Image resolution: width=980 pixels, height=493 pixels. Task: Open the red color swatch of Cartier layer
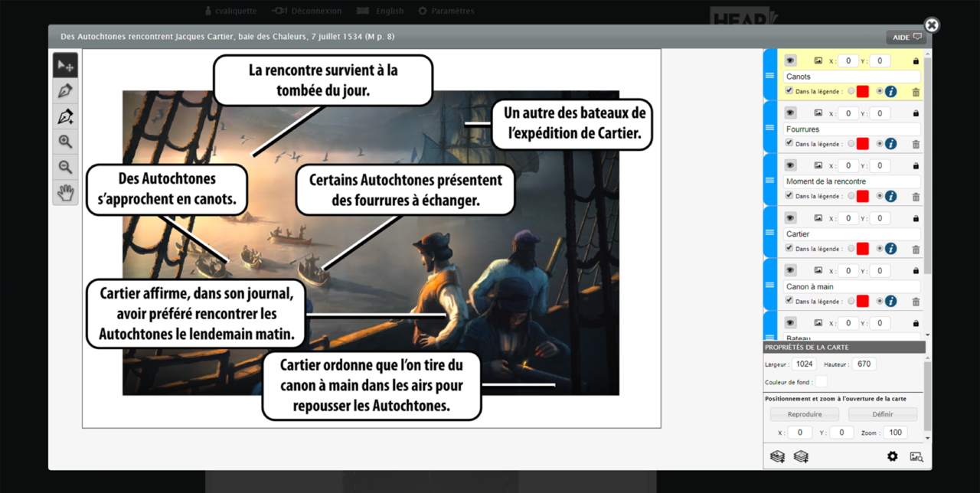coord(863,249)
